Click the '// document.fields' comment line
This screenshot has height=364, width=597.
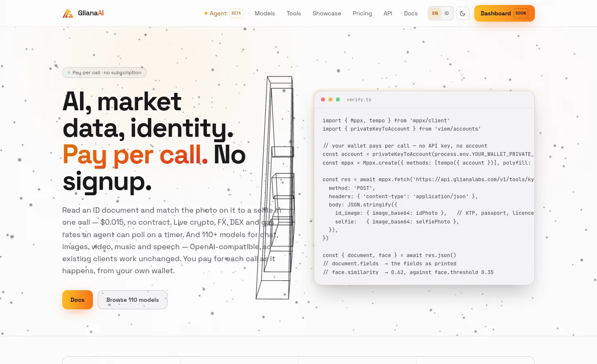(389, 264)
